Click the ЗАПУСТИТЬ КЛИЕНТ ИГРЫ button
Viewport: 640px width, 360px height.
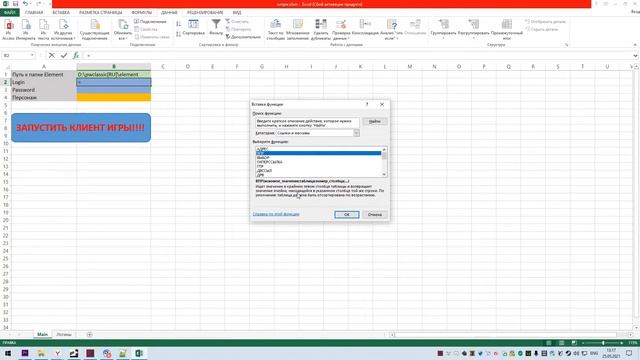(x=81, y=128)
